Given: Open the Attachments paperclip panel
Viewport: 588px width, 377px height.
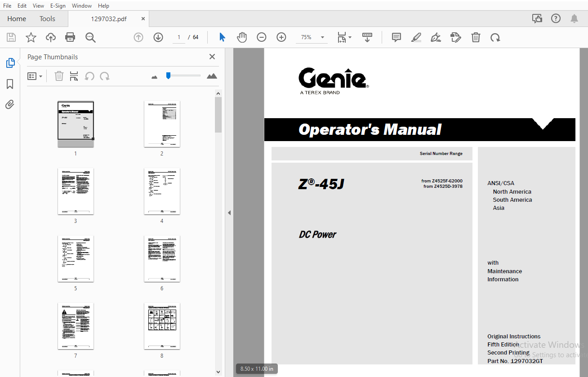Looking at the screenshot, I should [10, 105].
